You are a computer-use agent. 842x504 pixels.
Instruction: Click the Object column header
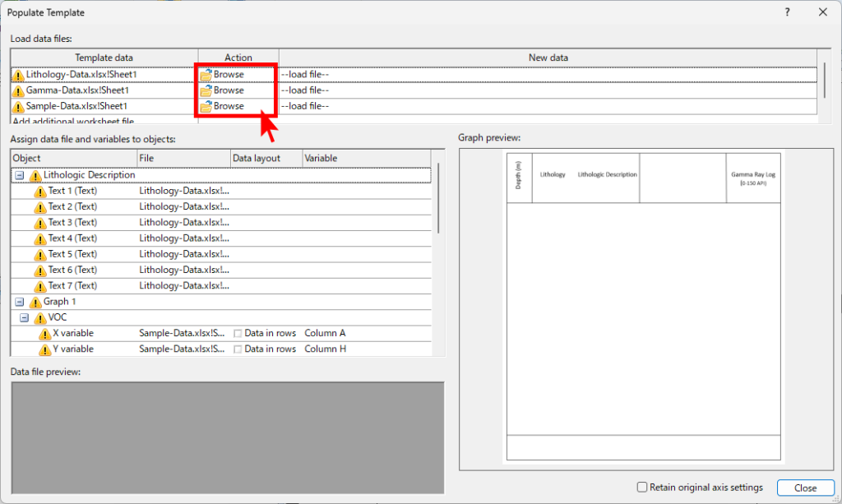click(x=73, y=158)
